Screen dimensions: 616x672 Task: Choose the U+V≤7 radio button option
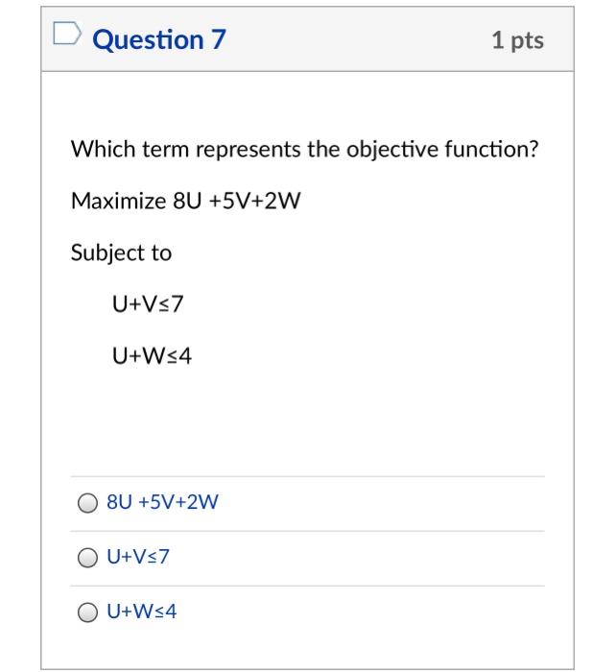tap(88, 557)
